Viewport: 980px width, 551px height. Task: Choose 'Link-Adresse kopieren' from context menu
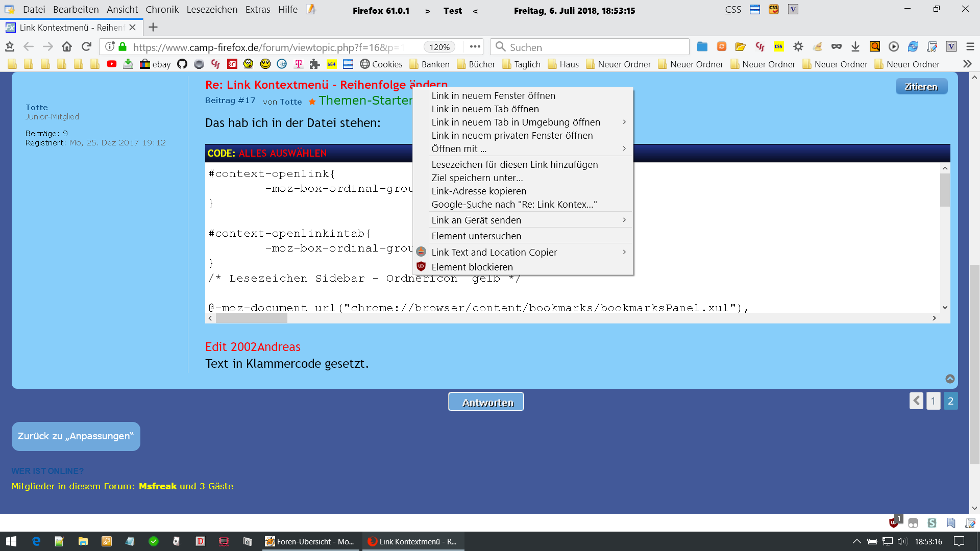tap(479, 191)
